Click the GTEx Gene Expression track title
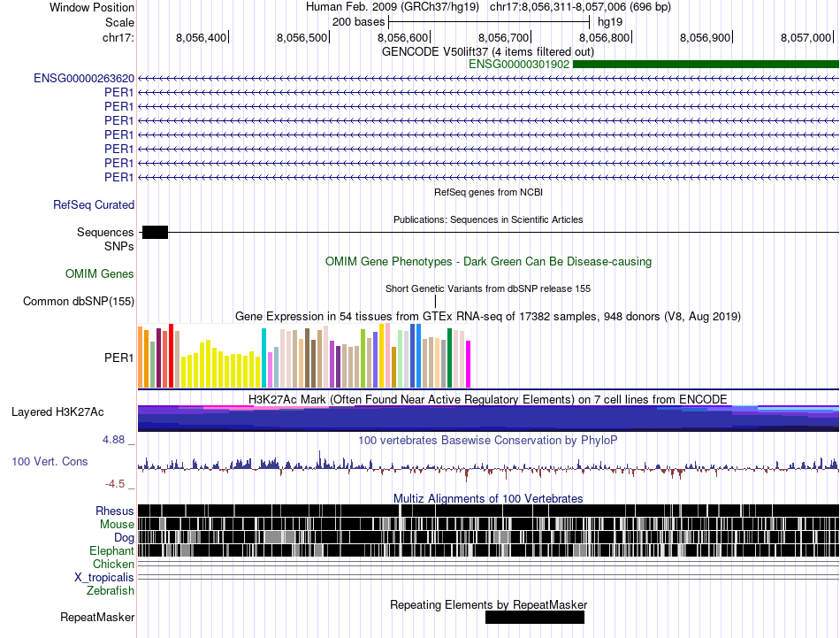 coord(488,316)
